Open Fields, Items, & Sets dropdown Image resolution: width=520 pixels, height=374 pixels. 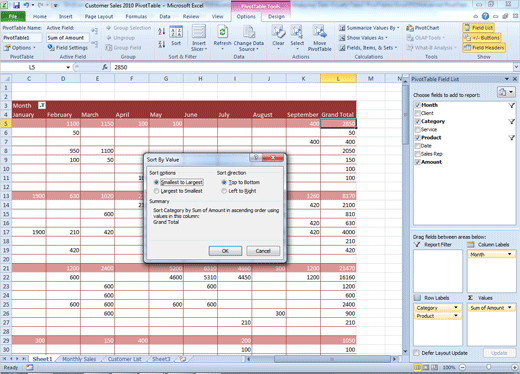[x=368, y=48]
